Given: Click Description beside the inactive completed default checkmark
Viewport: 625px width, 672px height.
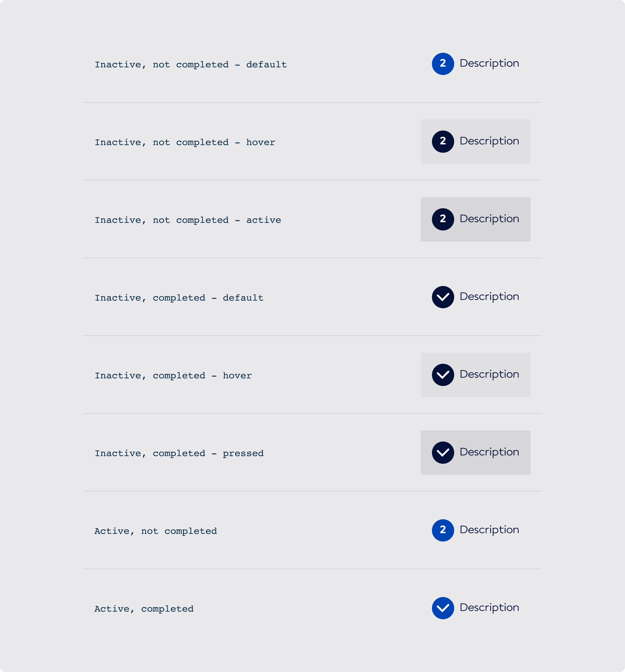Looking at the screenshot, I should pyautogui.click(x=489, y=297).
